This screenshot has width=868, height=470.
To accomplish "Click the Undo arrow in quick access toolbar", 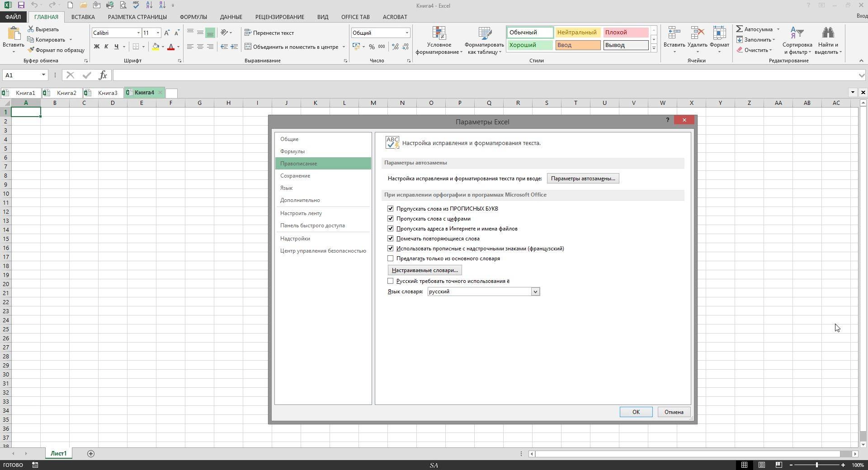I will click(34, 5).
